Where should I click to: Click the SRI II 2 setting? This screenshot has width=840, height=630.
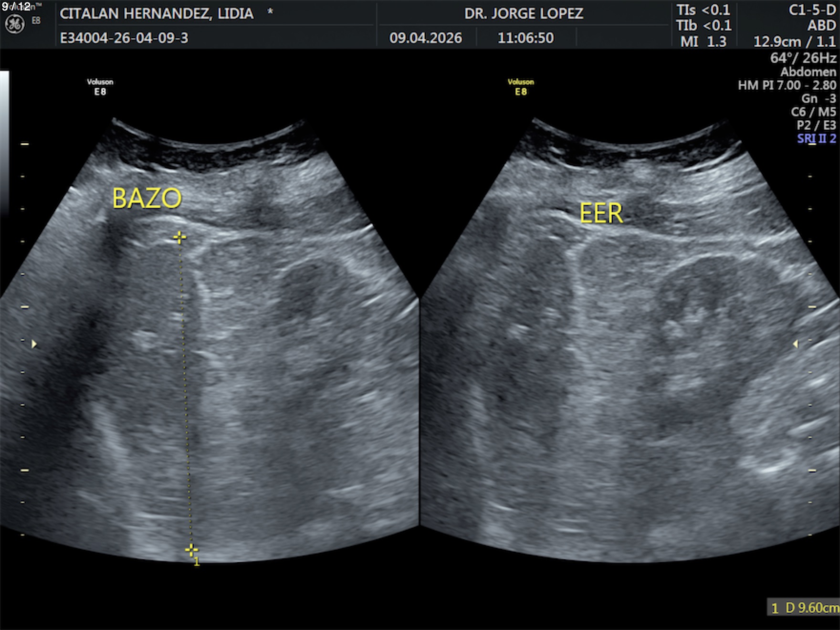click(816, 138)
